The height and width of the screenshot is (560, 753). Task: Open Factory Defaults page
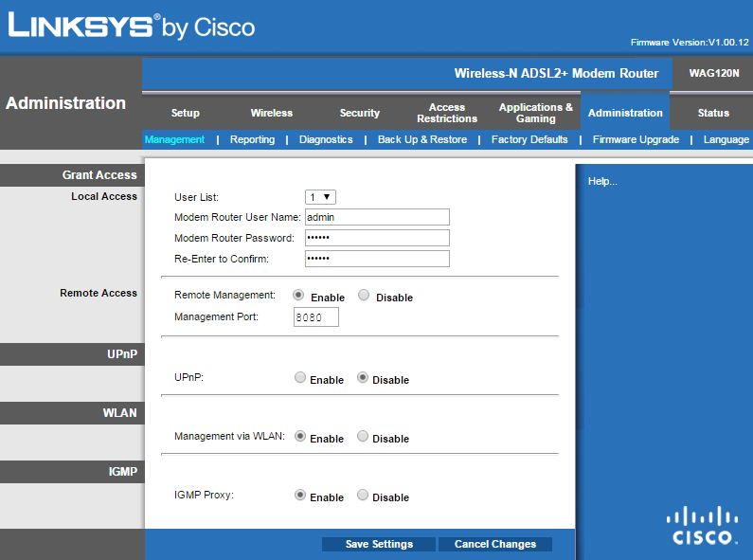(529, 139)
